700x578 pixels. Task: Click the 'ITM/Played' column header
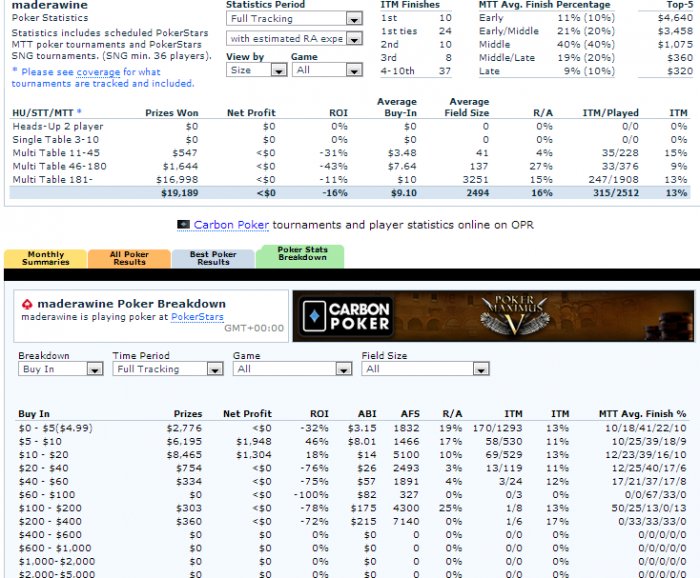(611, 113)
